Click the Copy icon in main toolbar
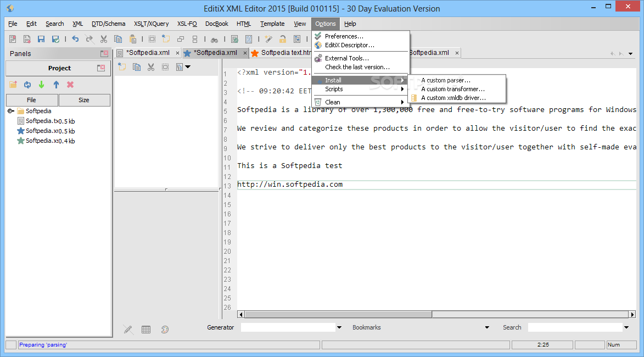This screenshot has width=644, height=357. click(x=118, y=39)
